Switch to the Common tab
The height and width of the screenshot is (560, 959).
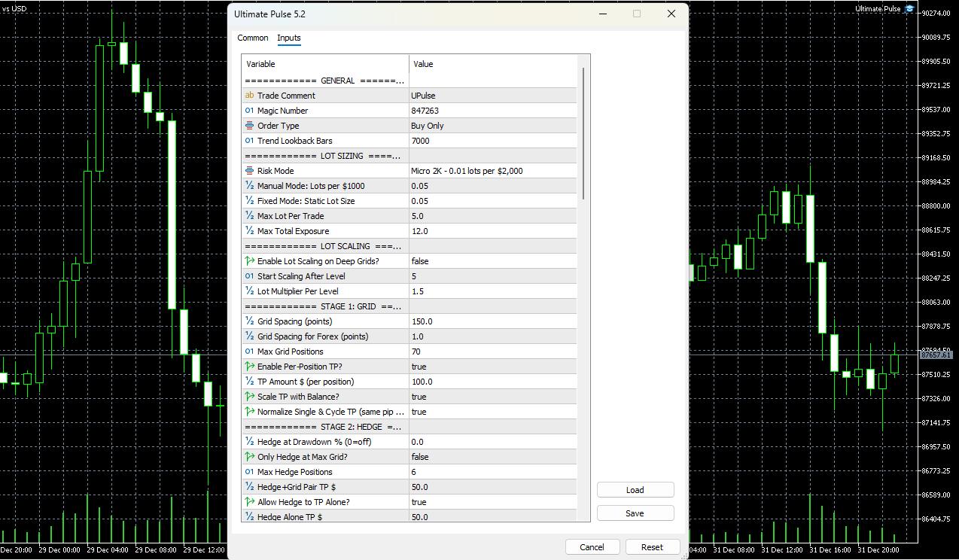[253, 38]
